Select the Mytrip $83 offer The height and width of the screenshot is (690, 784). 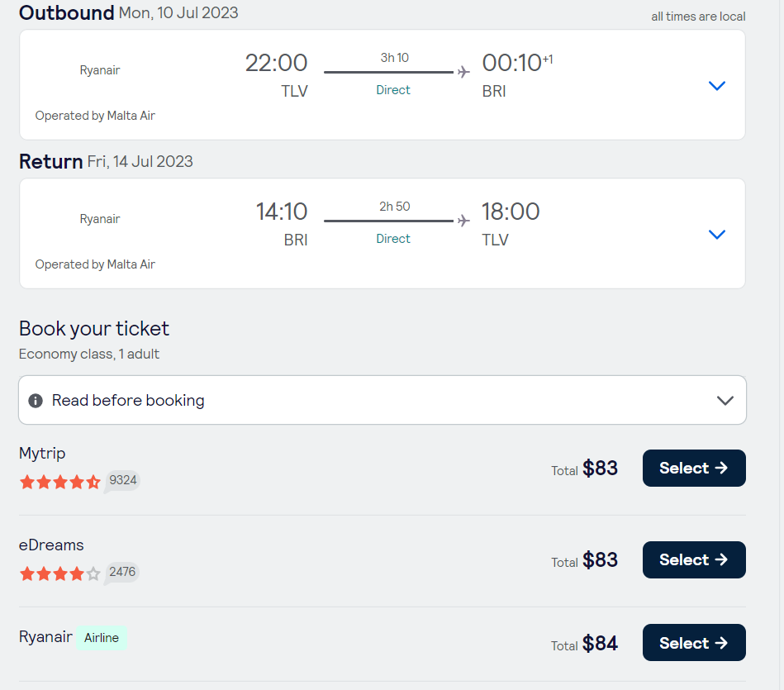693,469
